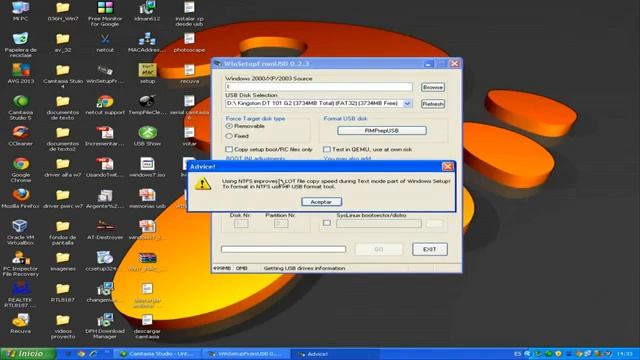This screenshot has width=640, height=360.
Task: Open the USB Show green icon
Action: tap(147, 136)
